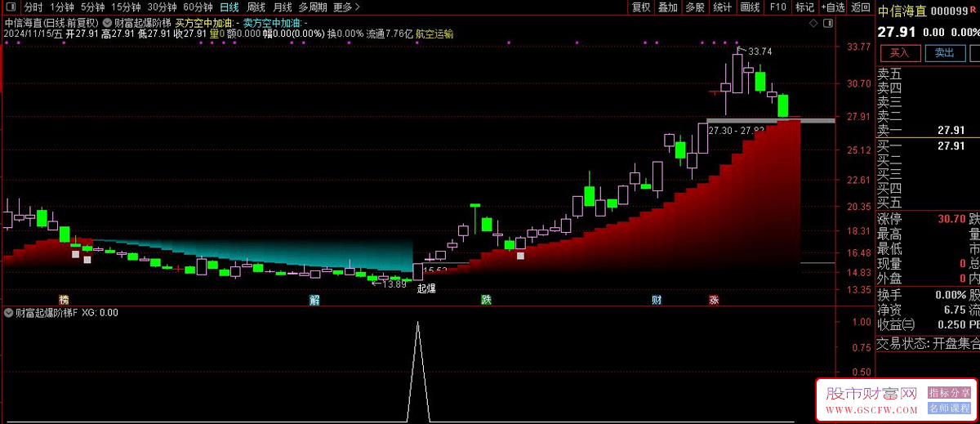
Task: Click 返回 back button
Action: [x=861, y=7]
